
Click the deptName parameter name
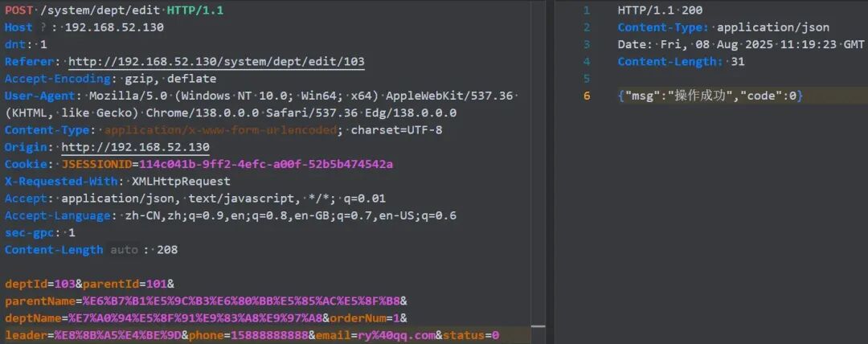[x=33, y=318]
